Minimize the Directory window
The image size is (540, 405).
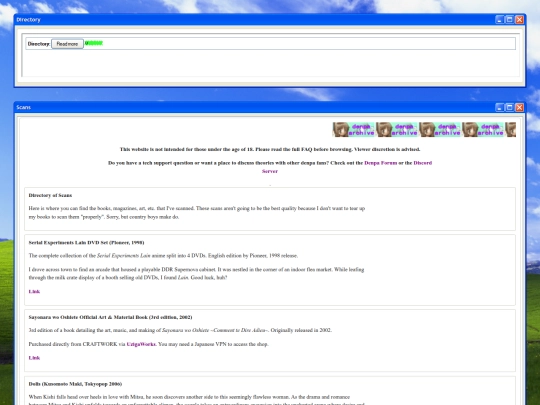[x=500, y=20]
